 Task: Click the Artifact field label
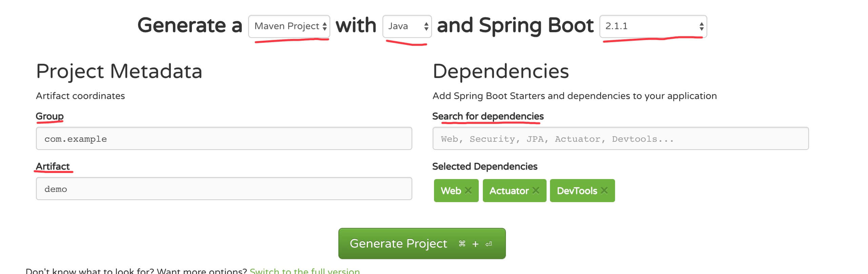[x=53, y=166]
